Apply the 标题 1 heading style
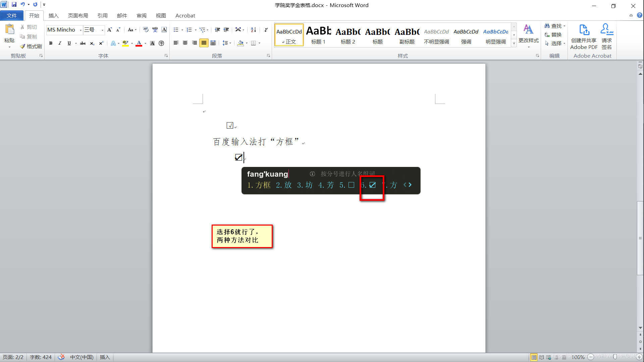This screenshot has width=644, height=362. [x=318, y=35]
